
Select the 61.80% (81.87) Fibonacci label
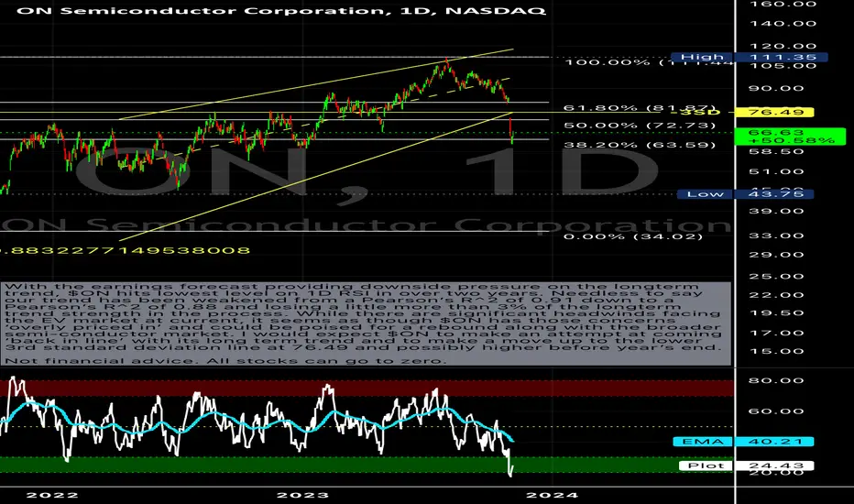pyautogui.click(x=640, y=108)
